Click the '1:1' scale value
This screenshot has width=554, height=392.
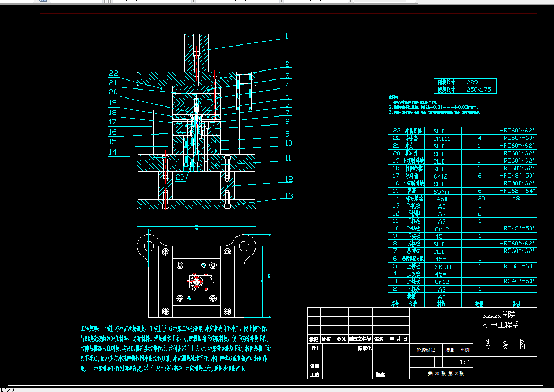(465, 362)
